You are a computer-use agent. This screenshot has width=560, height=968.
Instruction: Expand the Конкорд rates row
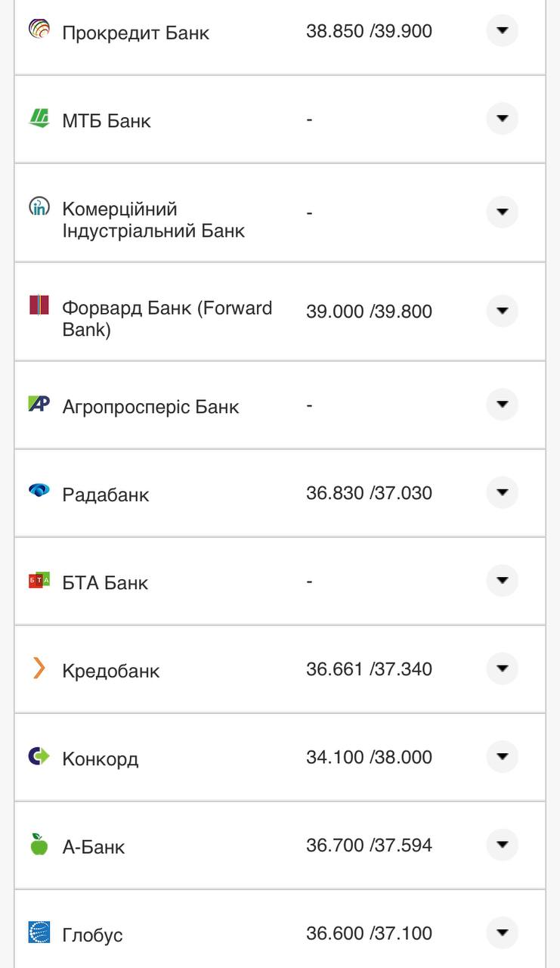tap(502, 757)
